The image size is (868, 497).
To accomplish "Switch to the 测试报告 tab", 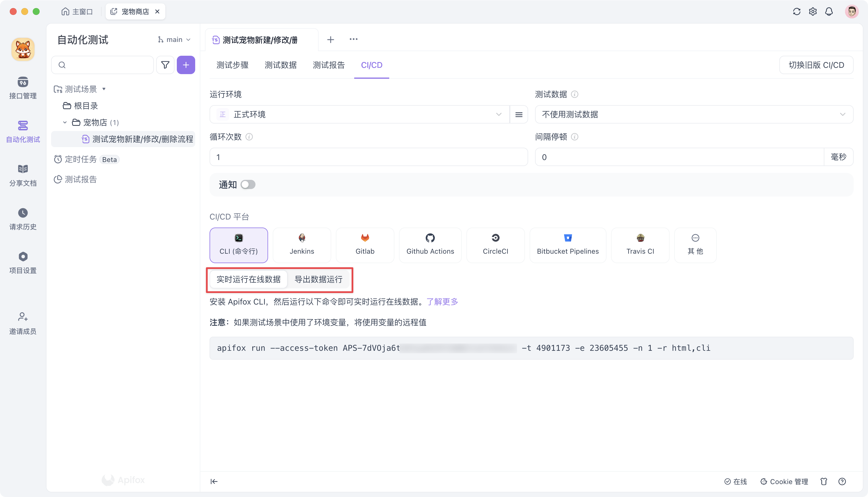I will click(328, 65).
